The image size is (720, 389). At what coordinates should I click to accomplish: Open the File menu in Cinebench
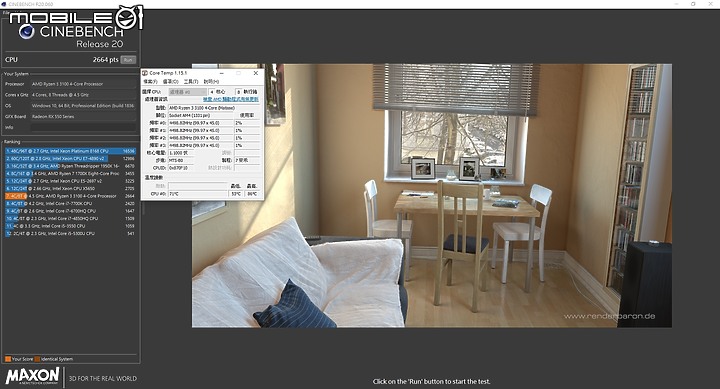tap(6, 12)
